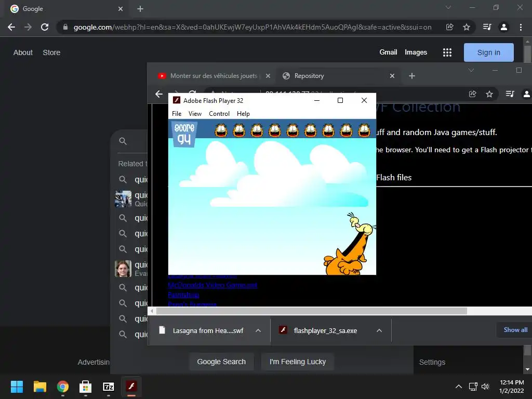Click the Flash Player taskbar icon
532x399 pixels.
pyautogui.click(x=131, y=387)
